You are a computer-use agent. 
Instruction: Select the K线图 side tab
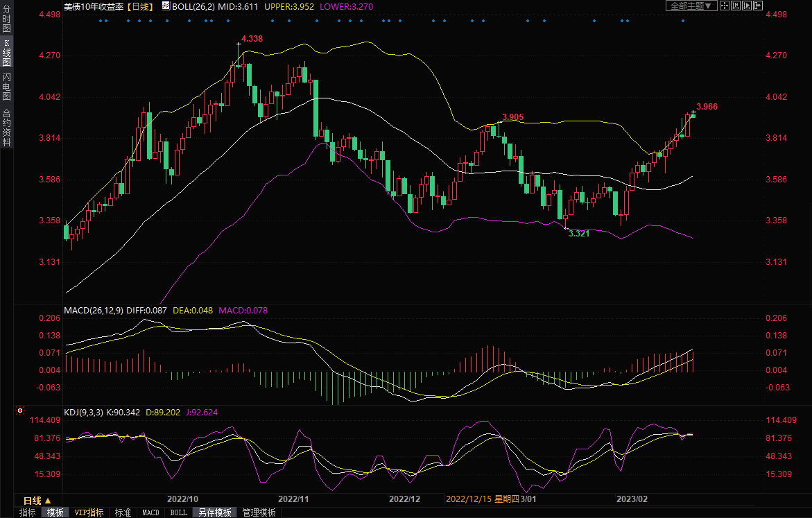click(6, 53)
